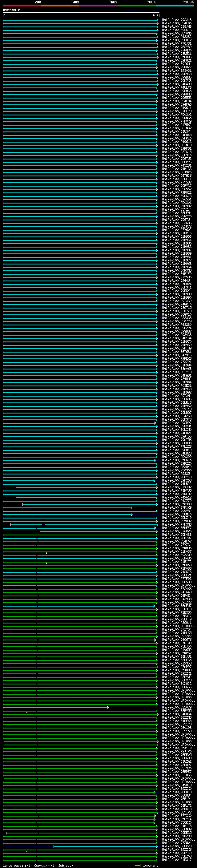Click the query end position 434
This screenshot has width=197, height=868.
(x=155, y=15)
